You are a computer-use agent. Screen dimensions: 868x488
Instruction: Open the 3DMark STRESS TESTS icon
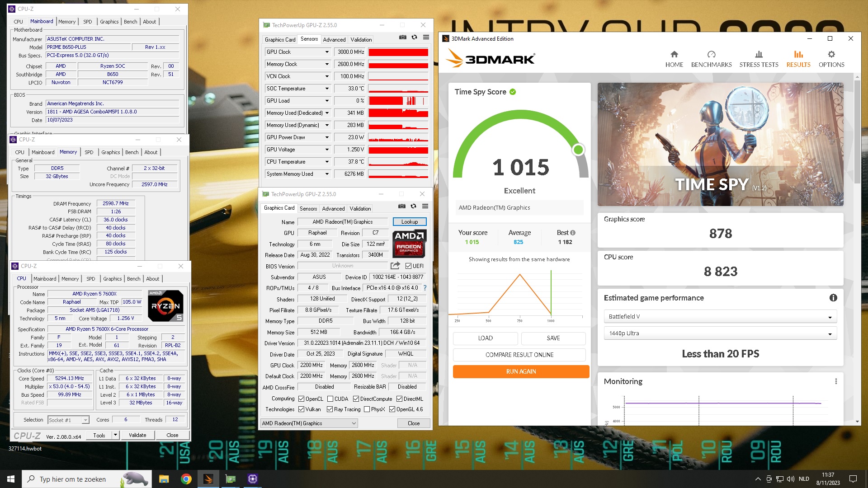pos(759,55)
